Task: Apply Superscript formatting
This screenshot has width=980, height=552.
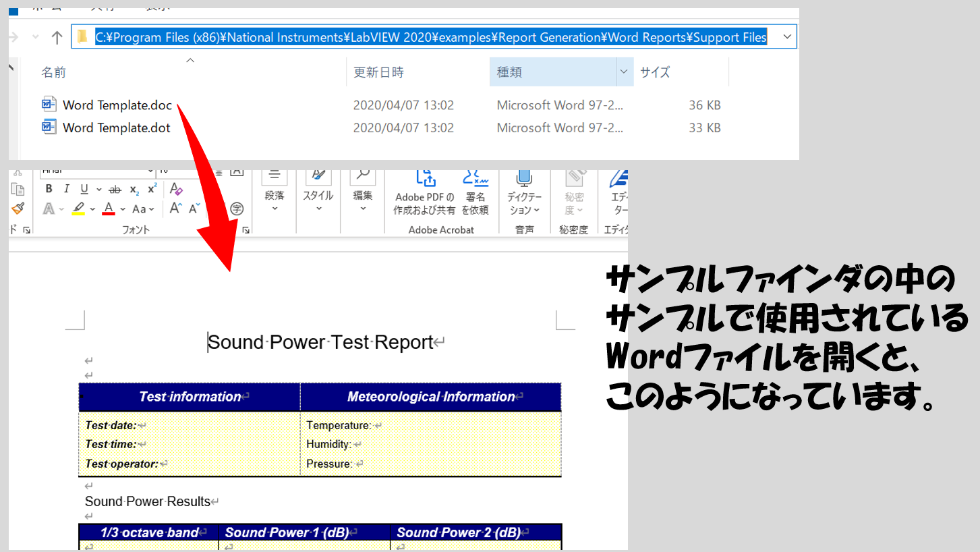Action: point(152,190)
